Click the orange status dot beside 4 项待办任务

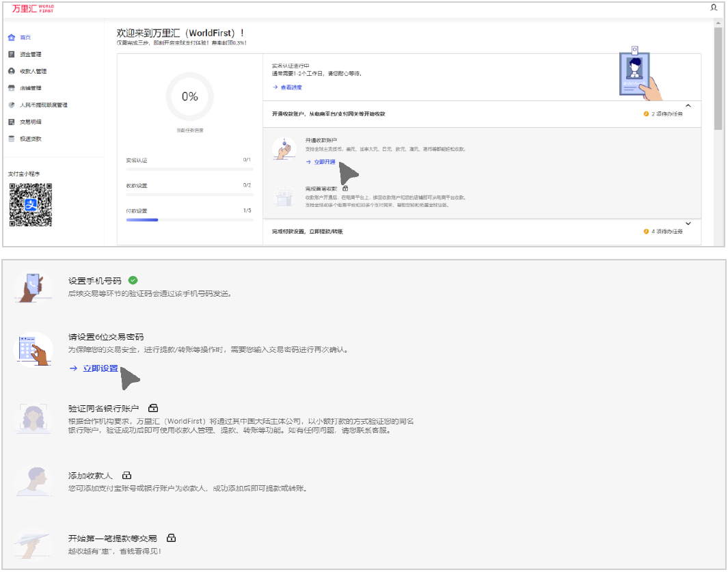click(x=646, y=231)
